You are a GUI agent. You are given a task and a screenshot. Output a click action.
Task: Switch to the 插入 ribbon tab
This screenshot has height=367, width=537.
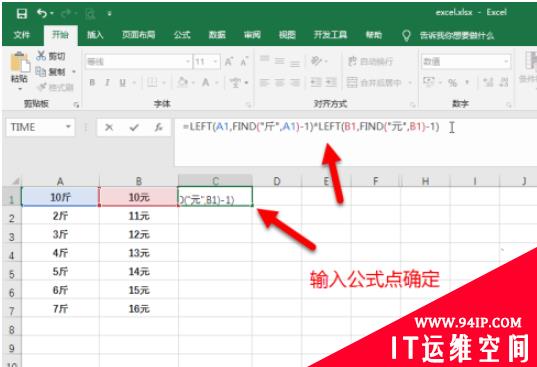coord(95,35)
